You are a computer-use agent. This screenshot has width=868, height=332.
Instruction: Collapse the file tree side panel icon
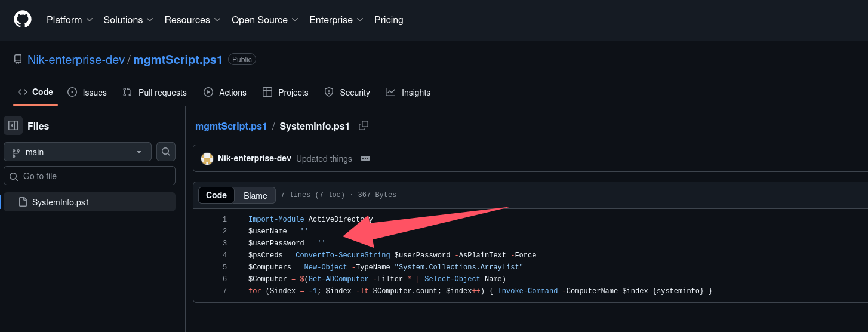(x=13, y=126)
